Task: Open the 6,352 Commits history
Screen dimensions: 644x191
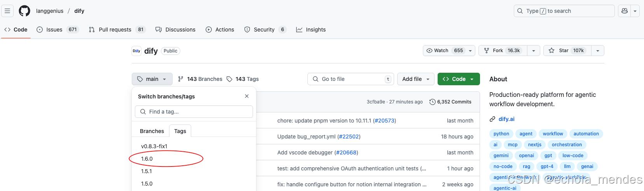Action: 450,102
